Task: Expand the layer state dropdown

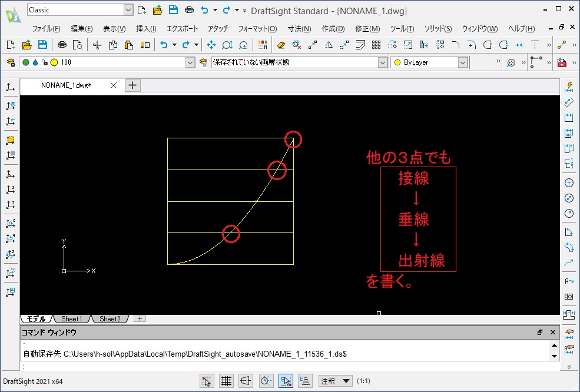Action: [x=383, y=62]
